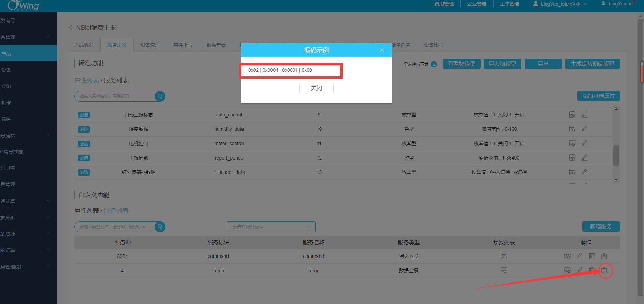Viewport: 644px width, 304px height.
Task: Open 属性列表 under 自定义功能
Action: point(87,211)
